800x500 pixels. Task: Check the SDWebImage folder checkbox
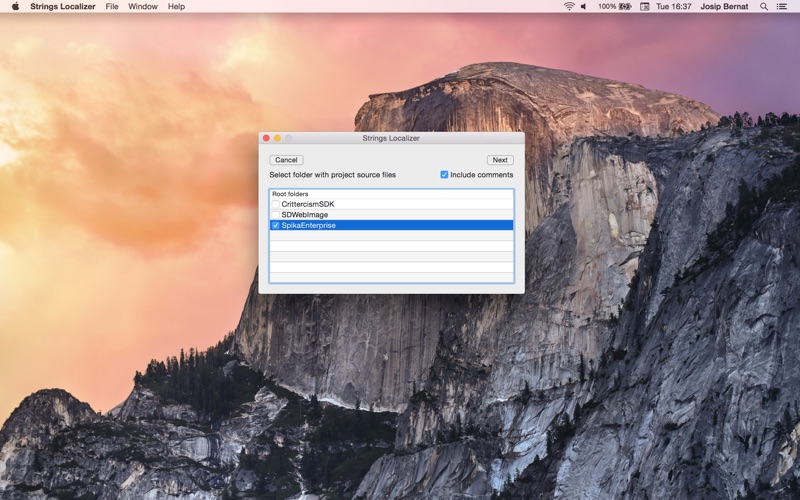tap(276, 215)
